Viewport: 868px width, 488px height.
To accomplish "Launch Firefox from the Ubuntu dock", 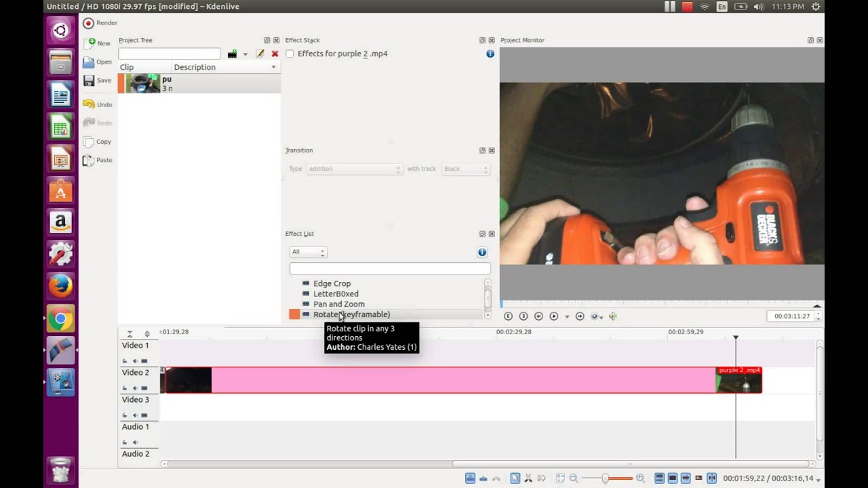I will point(60,285).
